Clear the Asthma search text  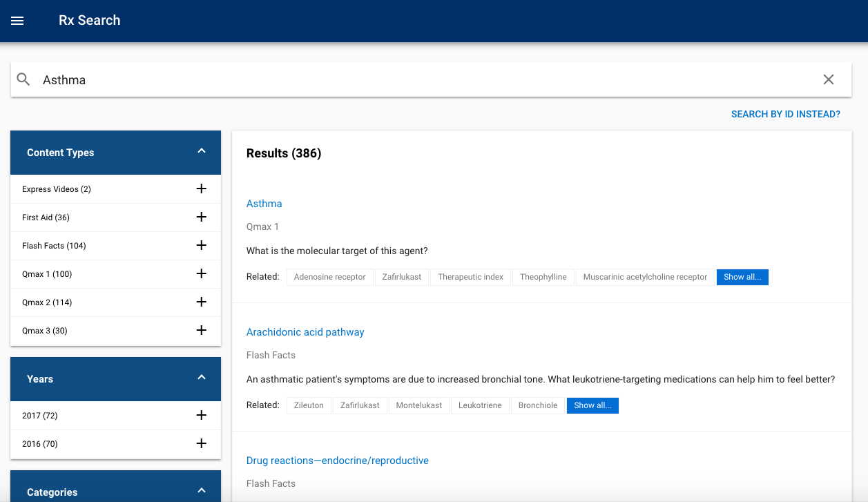click(x=829, y=79)
